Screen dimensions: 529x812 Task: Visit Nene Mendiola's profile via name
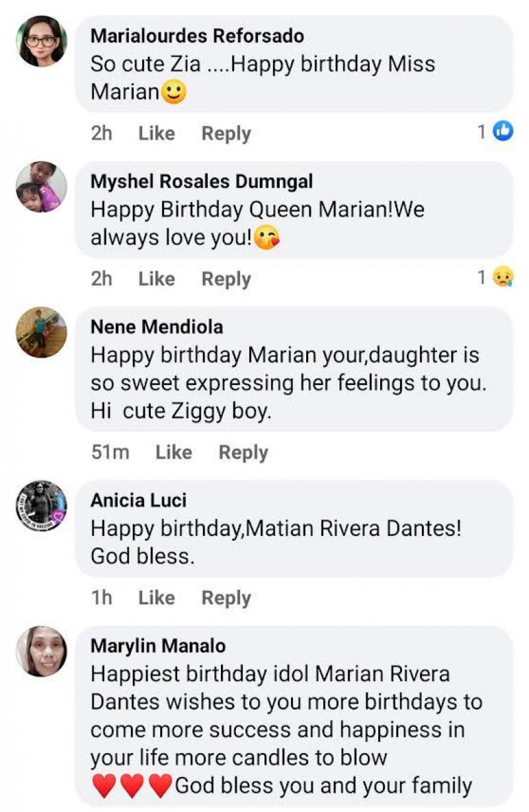coord(157,326)
